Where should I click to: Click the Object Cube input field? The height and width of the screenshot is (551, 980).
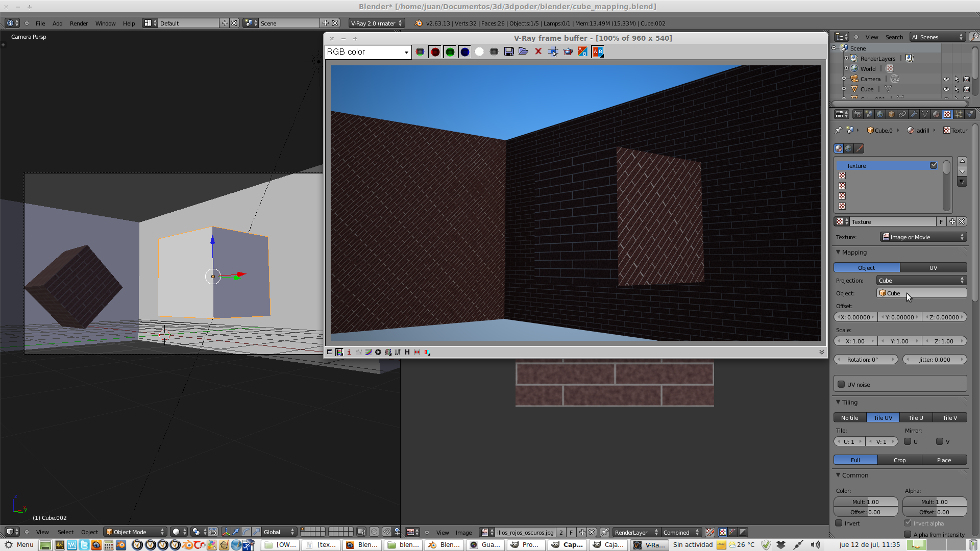[921, 293]
